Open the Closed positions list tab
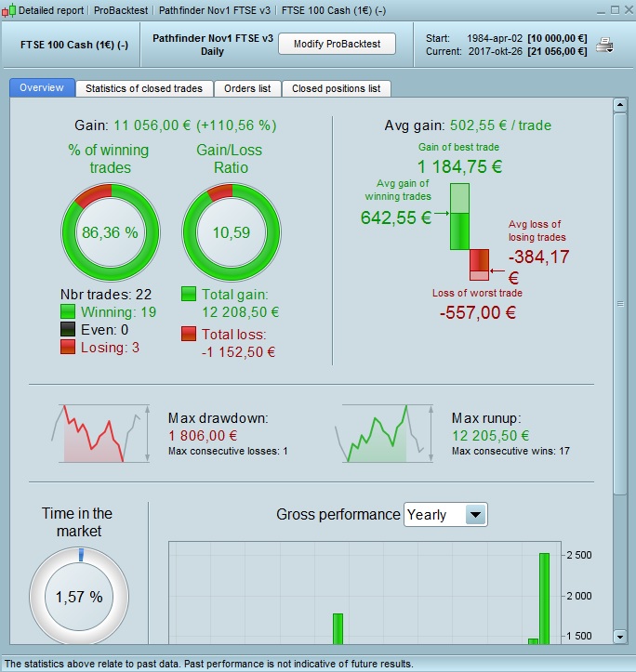 click(x=337, y=88)
